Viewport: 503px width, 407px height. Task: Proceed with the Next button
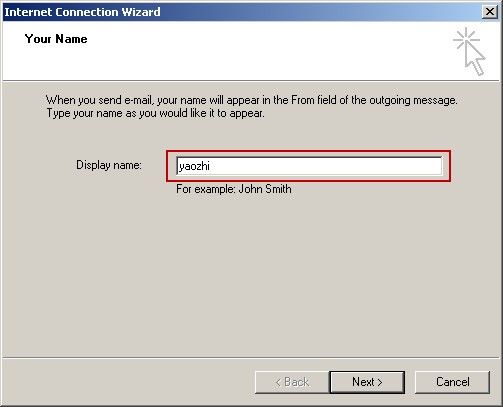[x=367, y=382]
